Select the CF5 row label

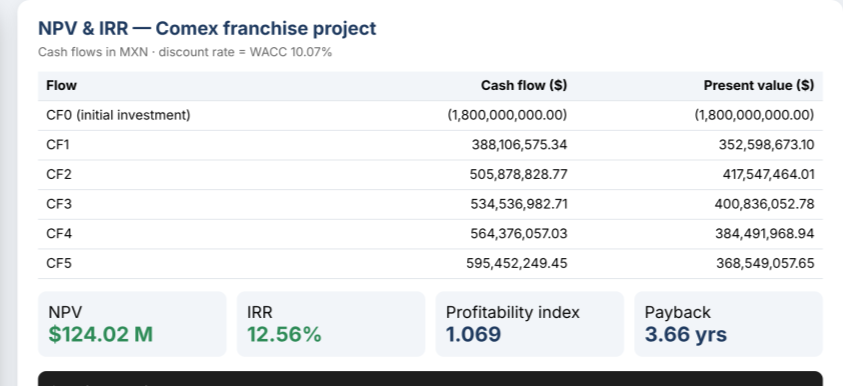pos(59,263)
